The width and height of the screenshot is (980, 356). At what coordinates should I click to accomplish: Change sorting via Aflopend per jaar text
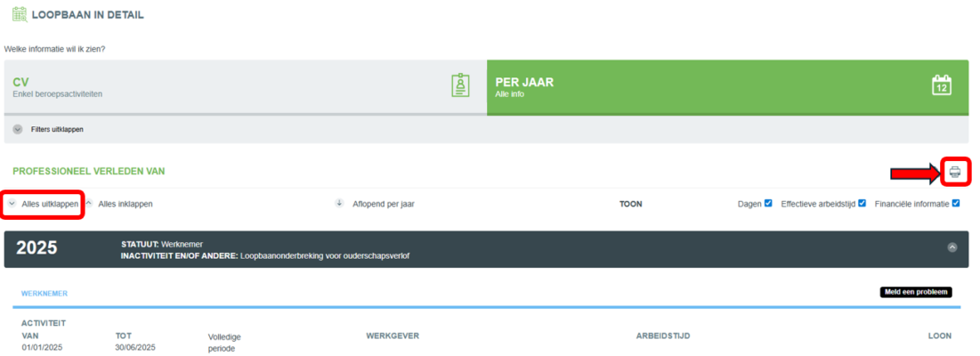click(383, 204)
